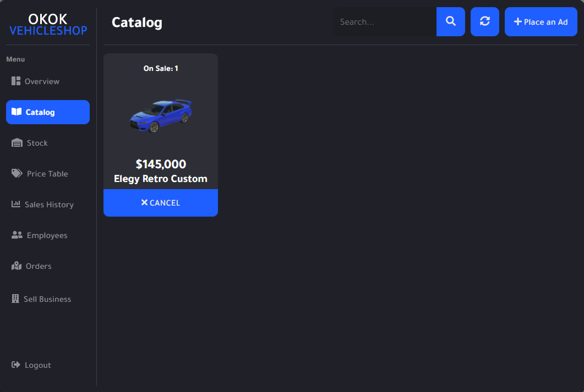Click the magnifying glass search icon
The image size is (584, 392).
(x=451, y=21)
